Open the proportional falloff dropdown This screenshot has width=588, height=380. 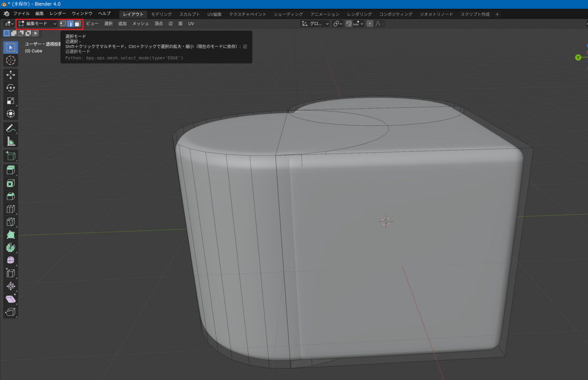(x=380, y=24)
